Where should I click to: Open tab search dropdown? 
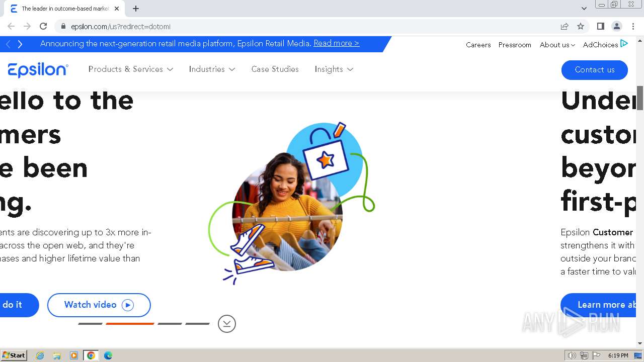(584, 9)
